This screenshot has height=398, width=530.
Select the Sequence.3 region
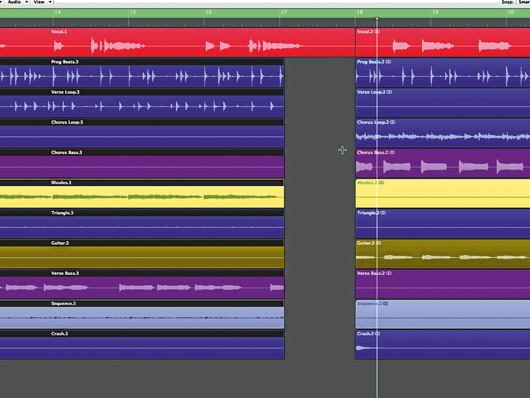[142, 314]
